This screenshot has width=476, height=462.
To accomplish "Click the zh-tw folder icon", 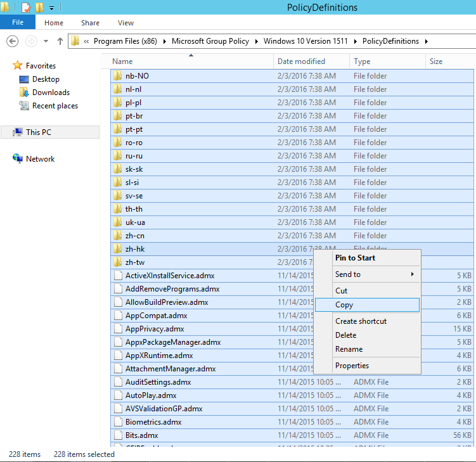I will (117, 262).
